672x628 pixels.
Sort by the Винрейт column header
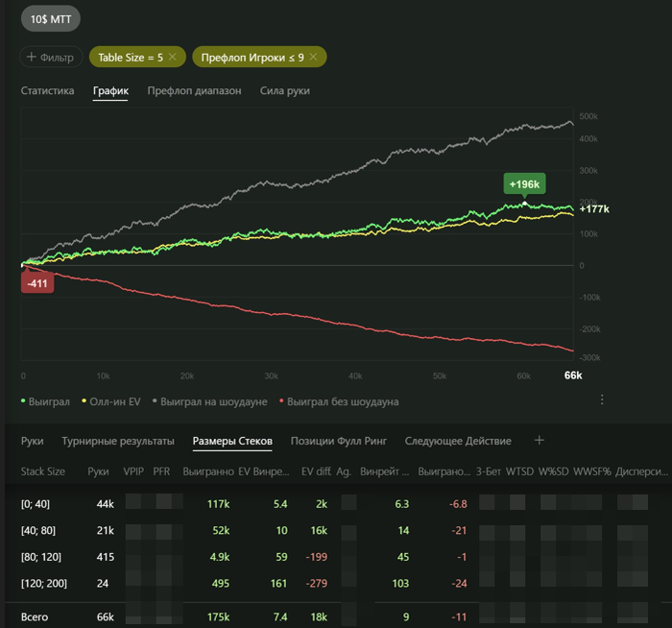(384, 471)
